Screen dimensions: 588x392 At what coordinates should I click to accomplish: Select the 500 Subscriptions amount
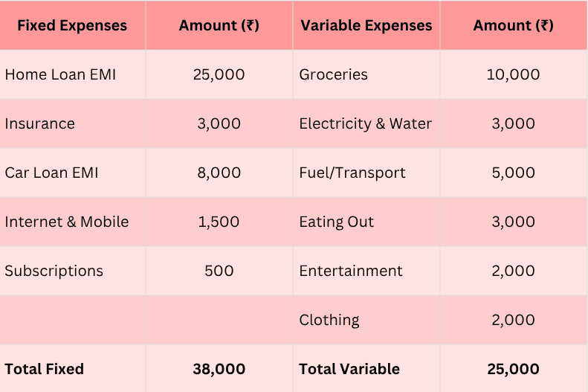pyautogui.click(x=219, y=271)
